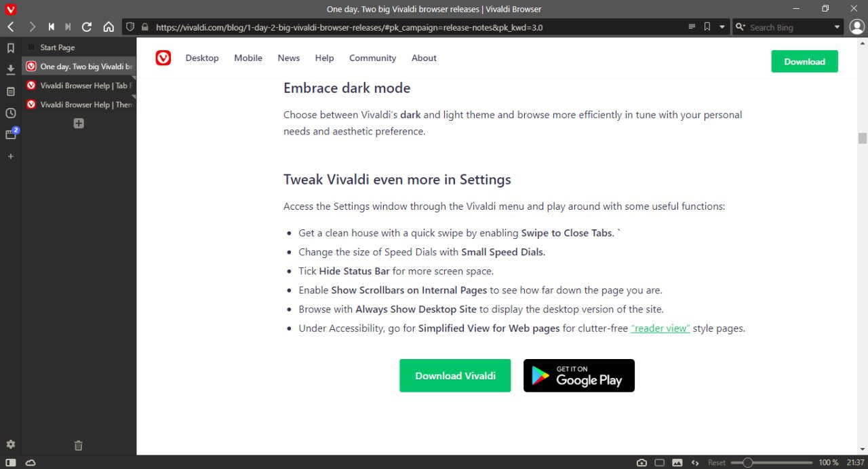The width and height of the screenshot is (868, 469).
Task: Open the Notes panel
Action: pos(10,91)
